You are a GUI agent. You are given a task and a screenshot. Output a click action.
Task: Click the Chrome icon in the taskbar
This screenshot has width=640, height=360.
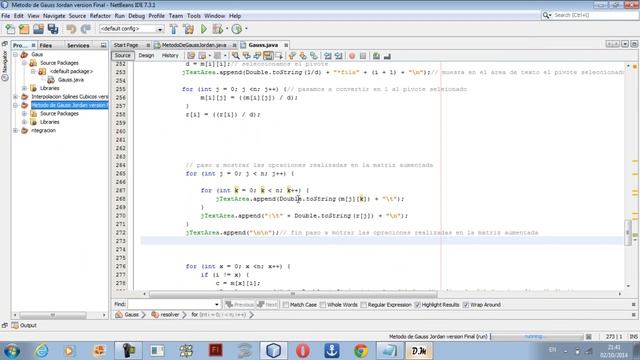361,351
